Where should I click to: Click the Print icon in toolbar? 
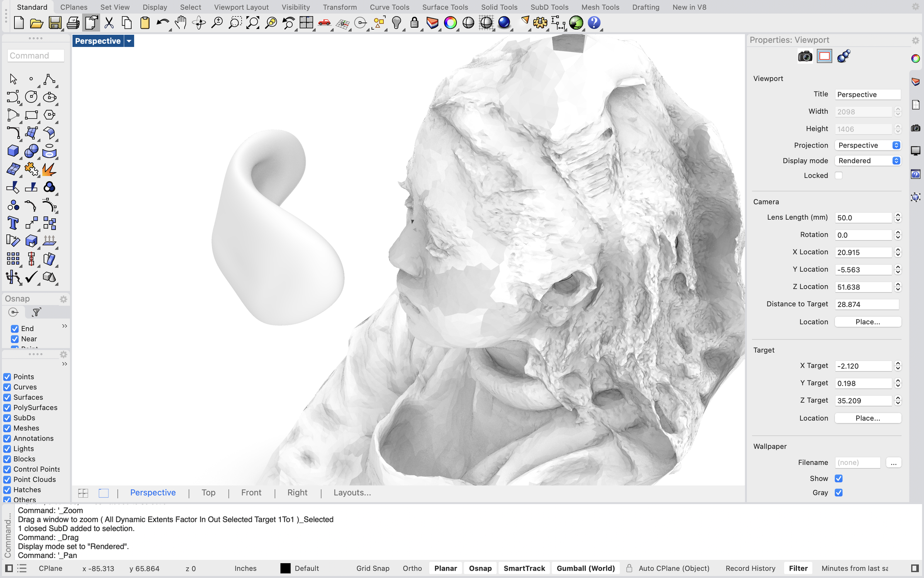[x=73, y=23]
